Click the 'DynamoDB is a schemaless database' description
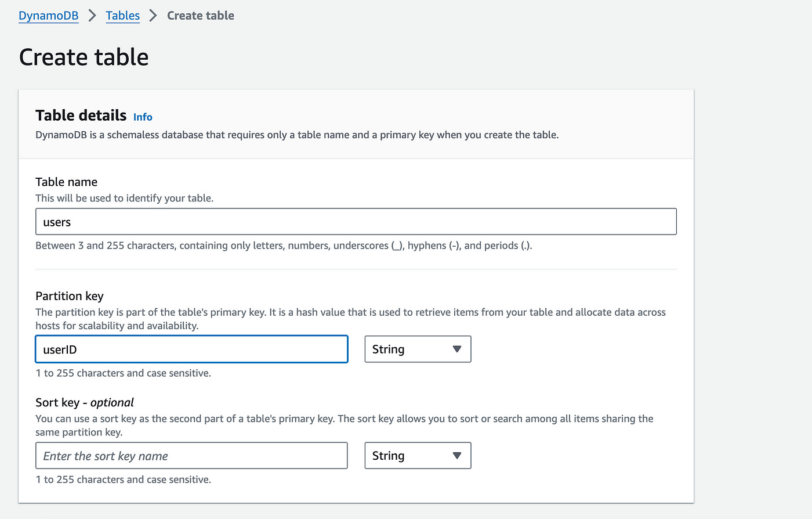Viewport: 812px width, 519px height. (x=297, y=135)
